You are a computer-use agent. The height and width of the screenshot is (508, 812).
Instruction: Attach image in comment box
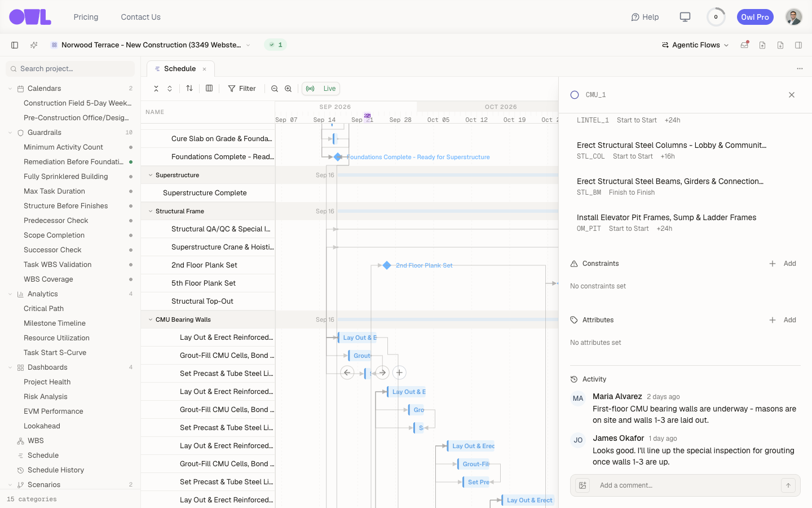point(582,485)
